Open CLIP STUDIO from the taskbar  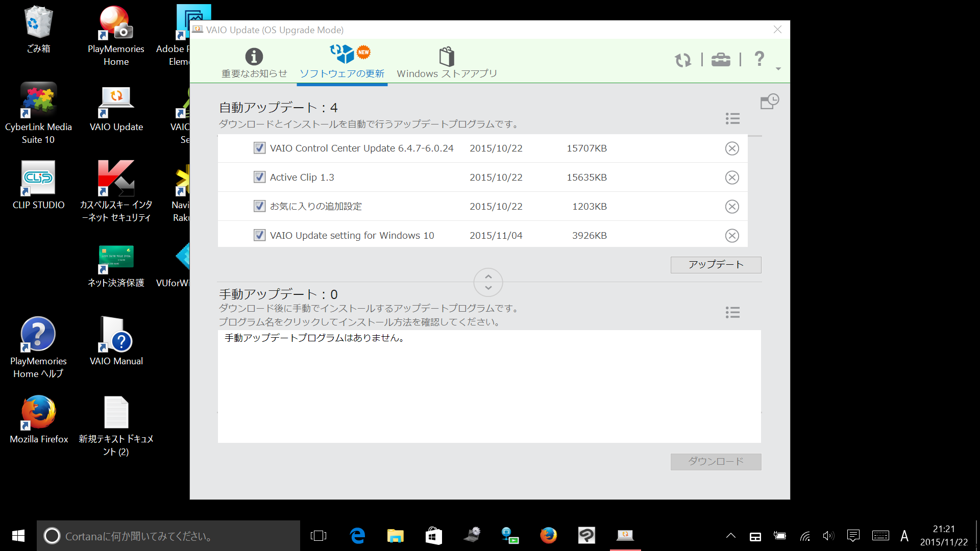(587, 536)
